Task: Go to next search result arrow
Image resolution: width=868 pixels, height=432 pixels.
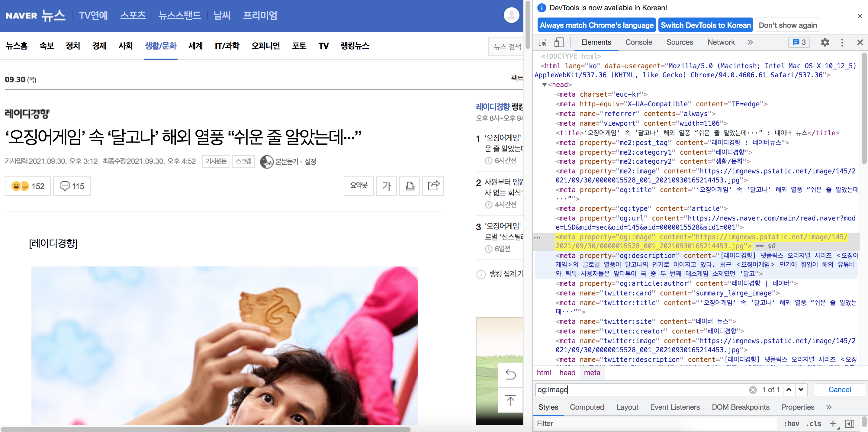Action: pyautogui.click(x=801, y=389)
